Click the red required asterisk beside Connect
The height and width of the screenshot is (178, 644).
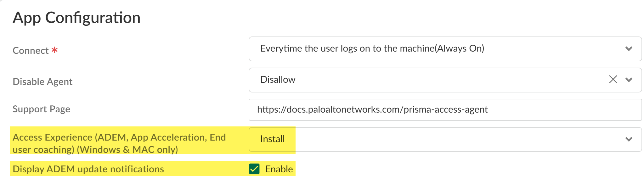pyautogui.click(x=54, y=50)
